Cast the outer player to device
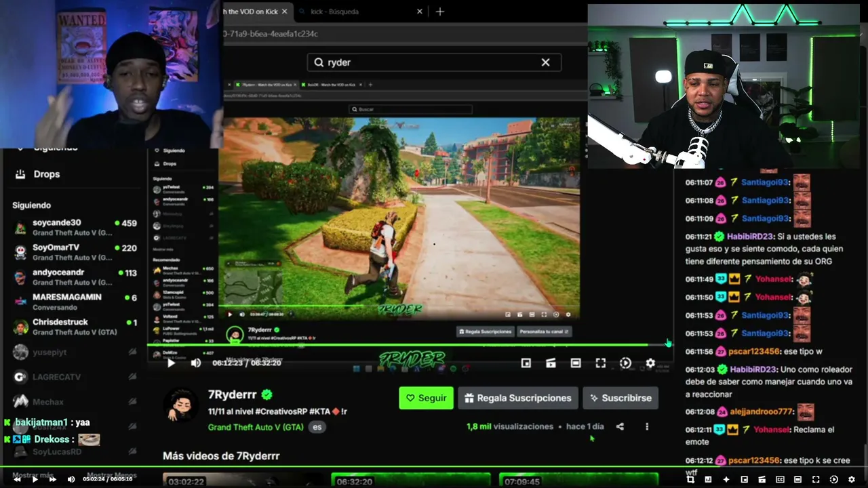The width and height of the screenshot is (868, 488). pos(762,479)
